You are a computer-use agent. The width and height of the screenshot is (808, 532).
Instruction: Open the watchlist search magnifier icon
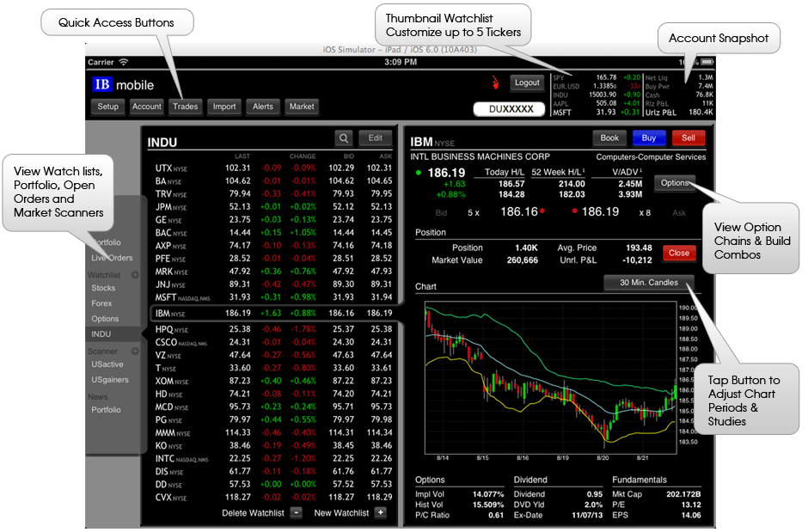point(344,138)
